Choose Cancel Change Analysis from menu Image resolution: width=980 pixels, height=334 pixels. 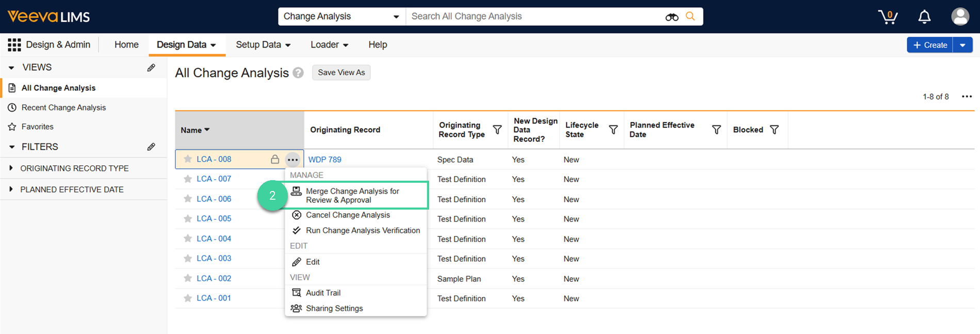348,215
